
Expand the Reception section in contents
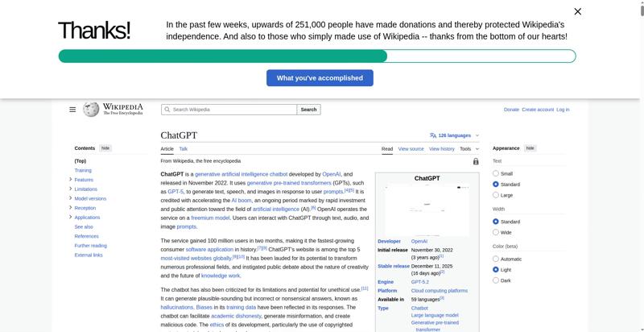pyautogui.click(x=71, y=208)
